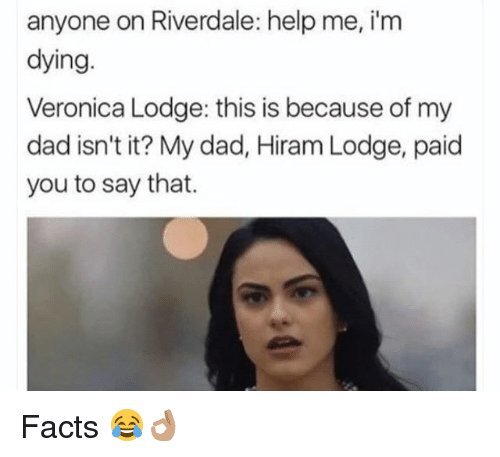Select the text "help me, i'm"
Image resolution: width=500 pixels, height=457 pixels.
(333, 22)
